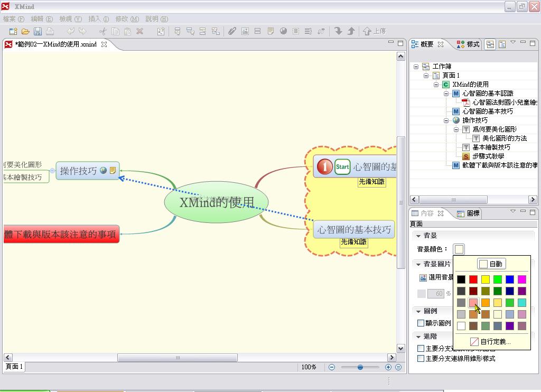Click the 自動 color button

491,264
